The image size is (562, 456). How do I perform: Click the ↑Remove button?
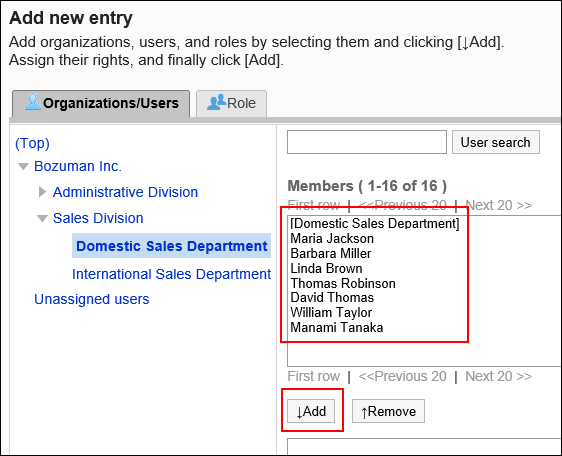(388, 411)
